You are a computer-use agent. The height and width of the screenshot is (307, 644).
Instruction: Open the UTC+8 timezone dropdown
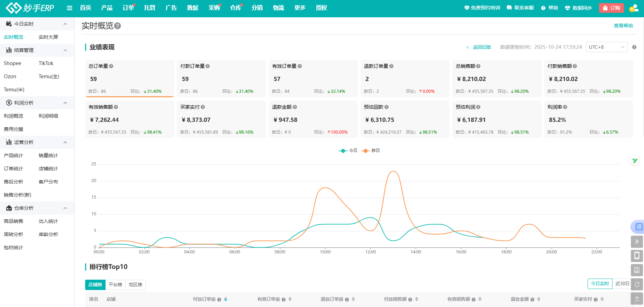pos(607,47)
